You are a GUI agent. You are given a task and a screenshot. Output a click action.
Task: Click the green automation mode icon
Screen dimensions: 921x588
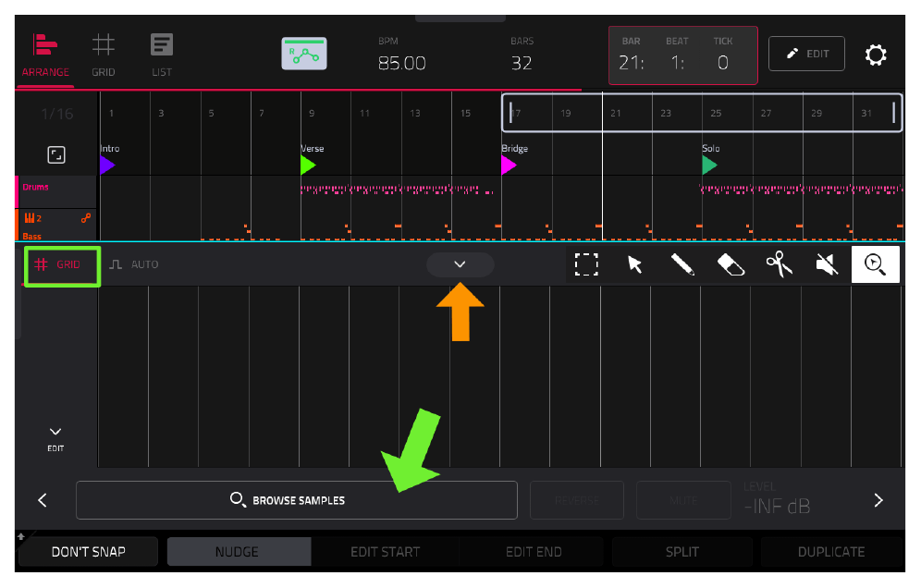coord(304,54)
